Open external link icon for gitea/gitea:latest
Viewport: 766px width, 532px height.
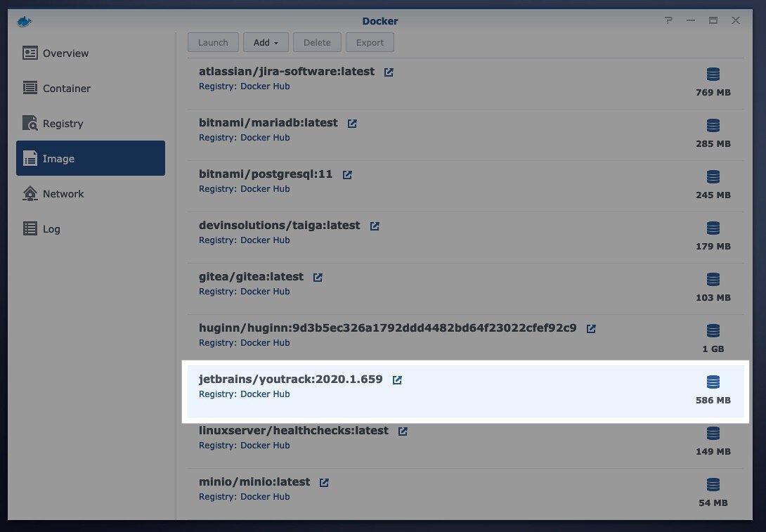click(318, 278)
